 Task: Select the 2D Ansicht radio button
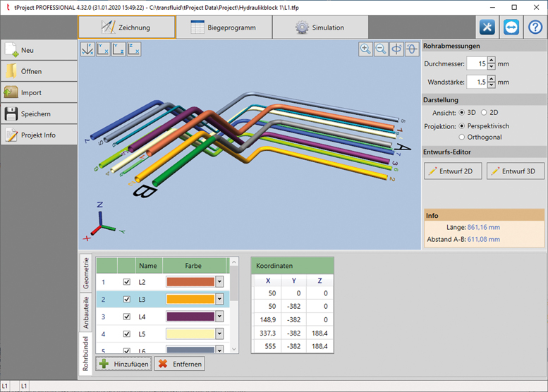[485, 112]
